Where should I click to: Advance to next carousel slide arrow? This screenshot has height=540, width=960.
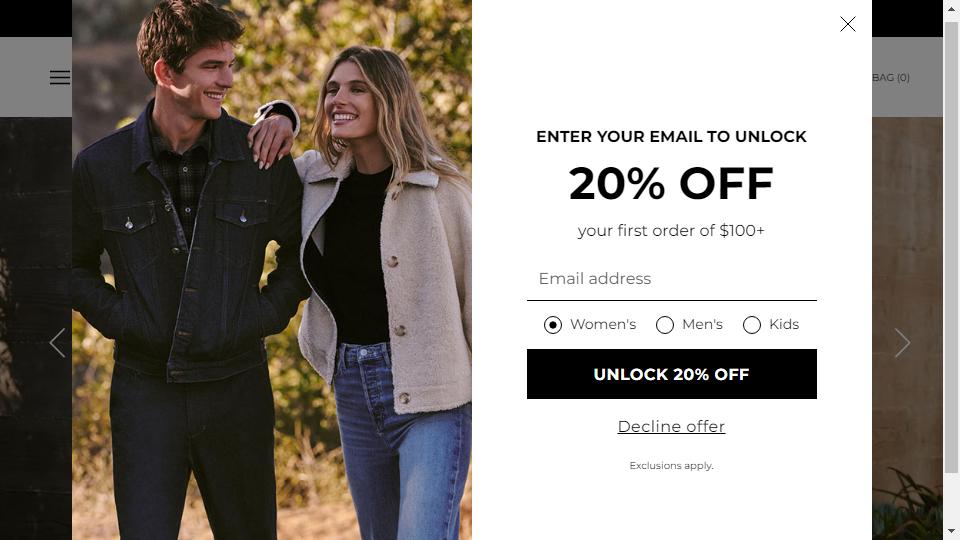coord(902,342)
